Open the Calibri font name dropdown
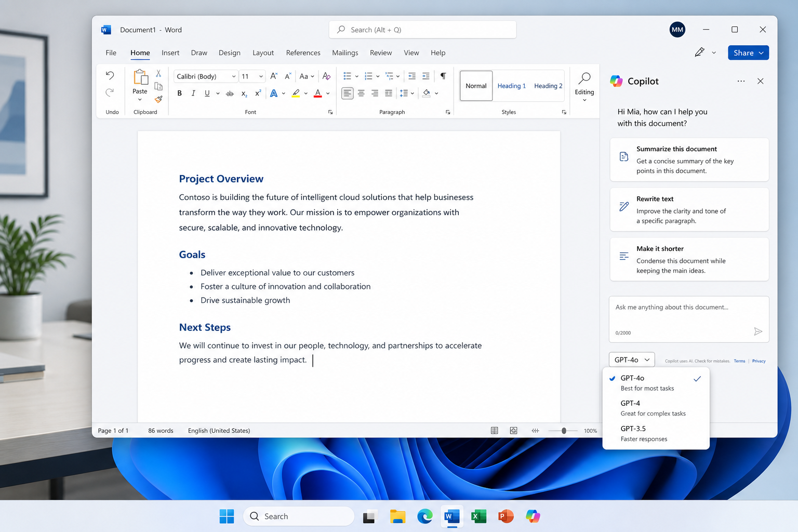The height and width of the screenshot is (532, 798). pyautogui.click(x=233, y=76)
